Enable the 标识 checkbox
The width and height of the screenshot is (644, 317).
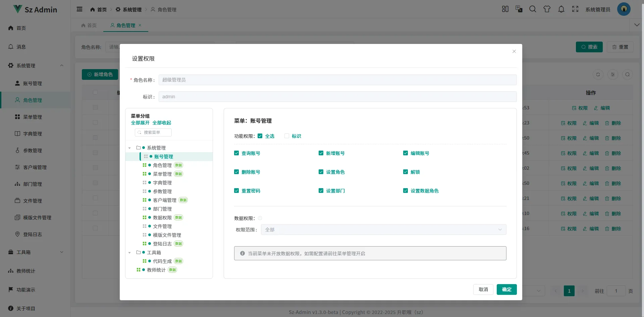tap(287, 136)
